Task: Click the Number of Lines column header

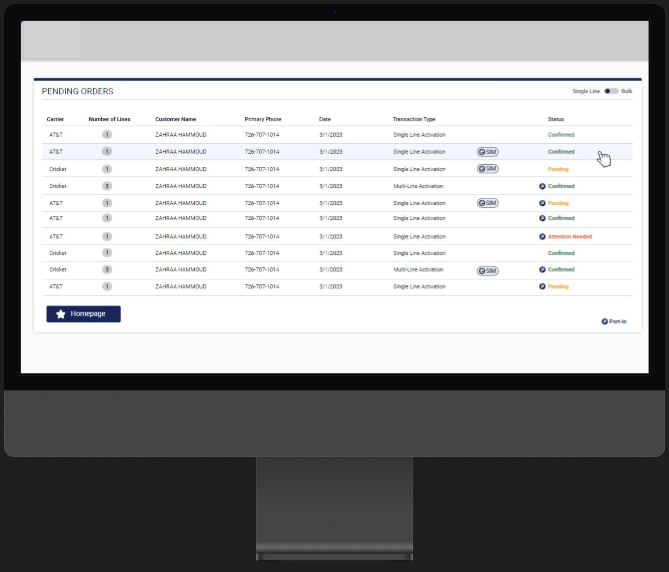Action: [x=110, y=119]
